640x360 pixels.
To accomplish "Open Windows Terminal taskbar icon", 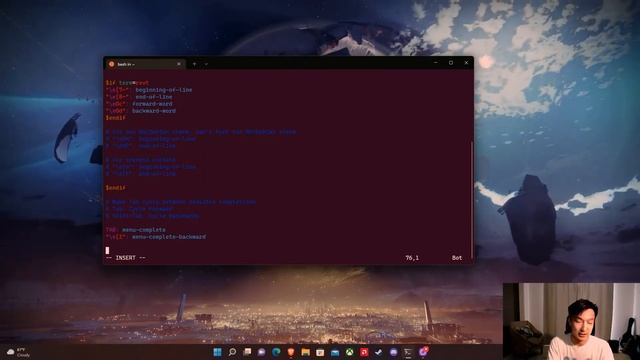I will [x=408, y=352].
